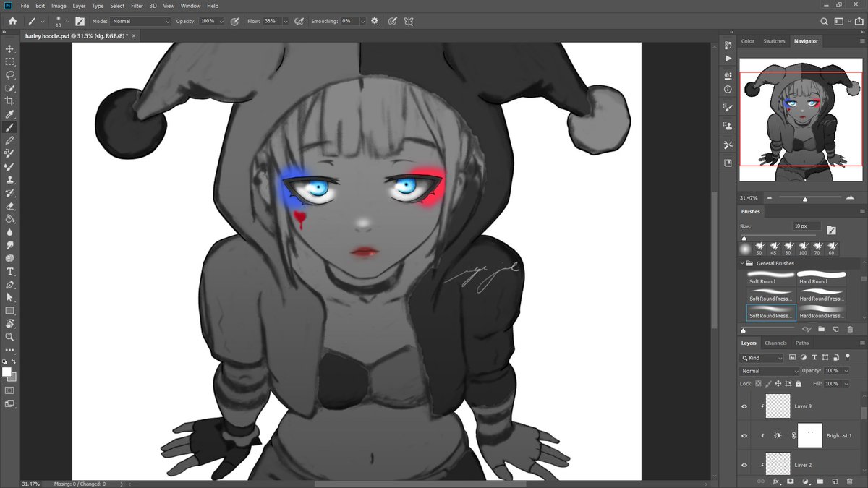This screenshot has width=868, height=488.
Task: Toggle layer filter on/off switch
Action: [847, 357]
